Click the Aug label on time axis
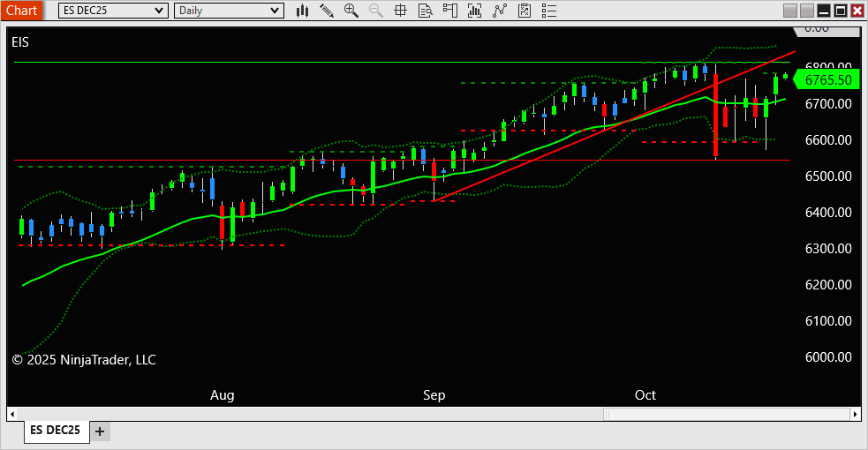868x450 pixels. (x=222, y=395)
